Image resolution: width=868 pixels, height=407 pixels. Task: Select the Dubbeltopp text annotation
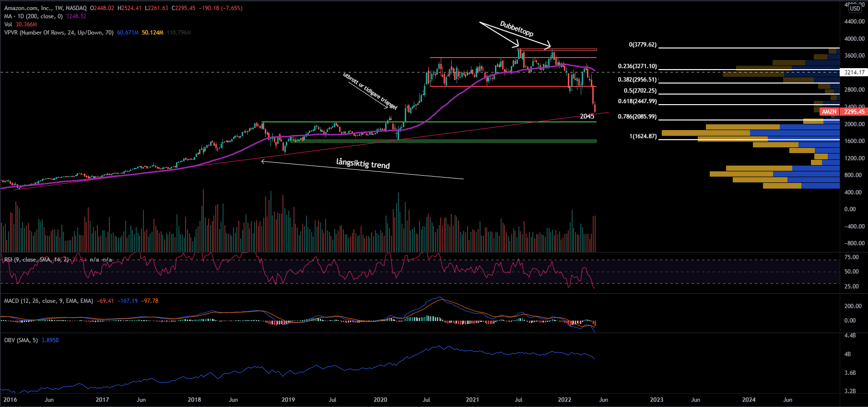point(516,29)
